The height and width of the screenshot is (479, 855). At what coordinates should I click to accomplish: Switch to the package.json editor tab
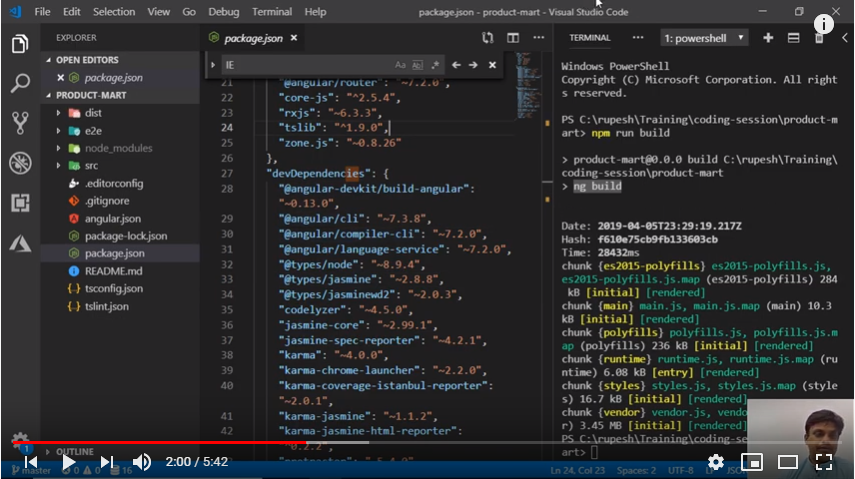252,38
